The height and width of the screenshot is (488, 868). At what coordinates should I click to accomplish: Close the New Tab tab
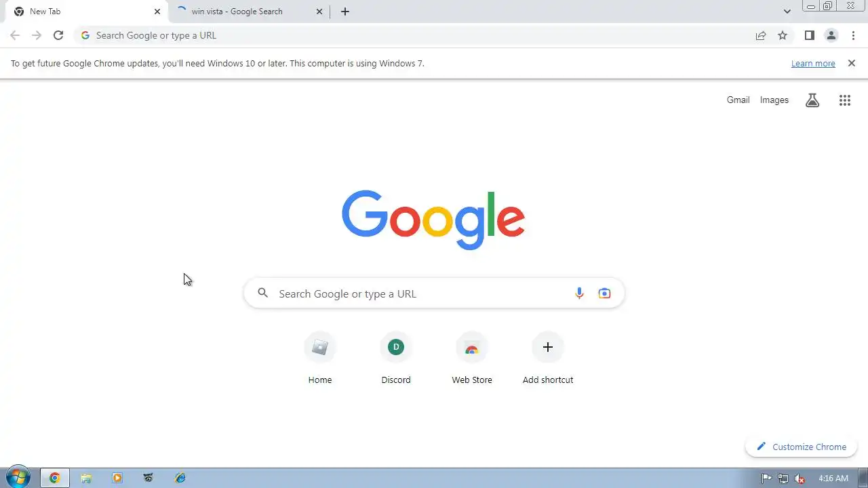tap(157, 12)
